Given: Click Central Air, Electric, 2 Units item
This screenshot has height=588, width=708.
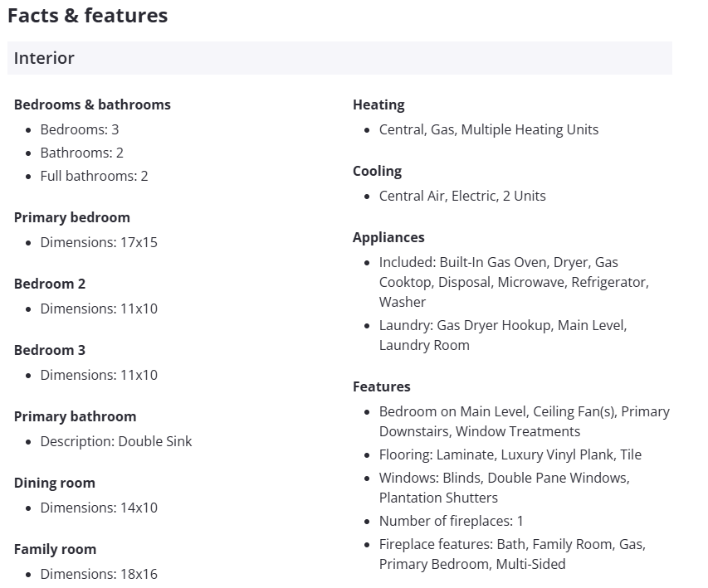Looking at the screenshot, I should (x=462, y=196).
